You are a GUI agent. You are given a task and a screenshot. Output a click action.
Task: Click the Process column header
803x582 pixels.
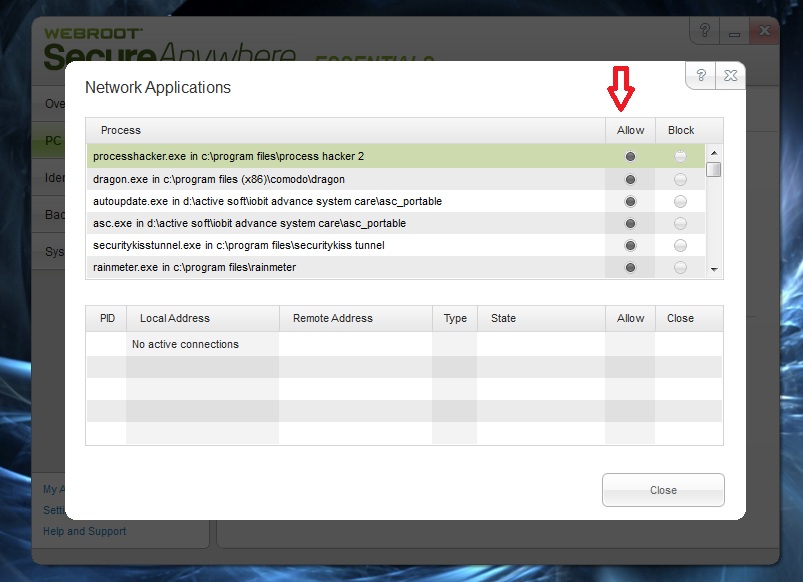pos(346,130)
